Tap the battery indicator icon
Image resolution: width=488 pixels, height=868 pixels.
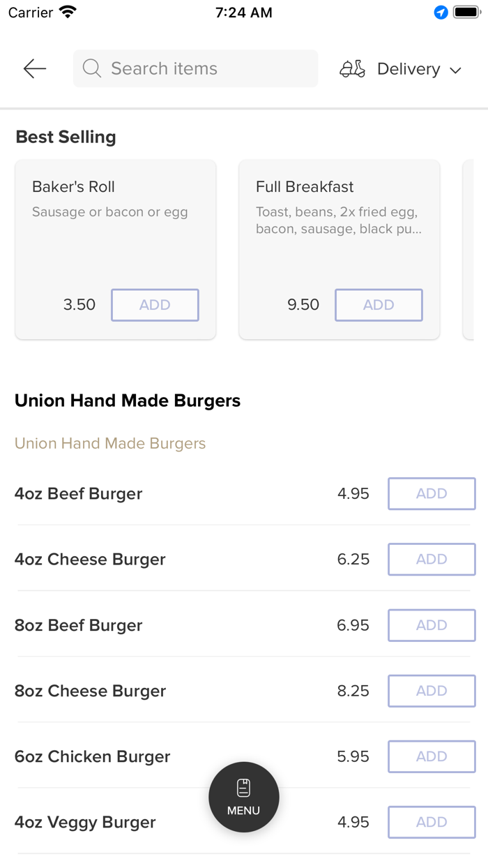coord(466,13)
